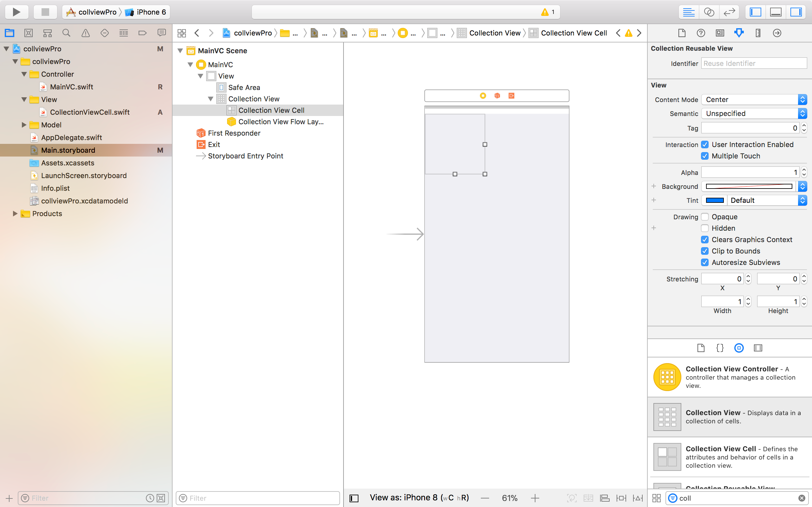Open the Content Mode dropdown
Image resolution: width=812 pixels, height=507 pixels.
[754, 99]
